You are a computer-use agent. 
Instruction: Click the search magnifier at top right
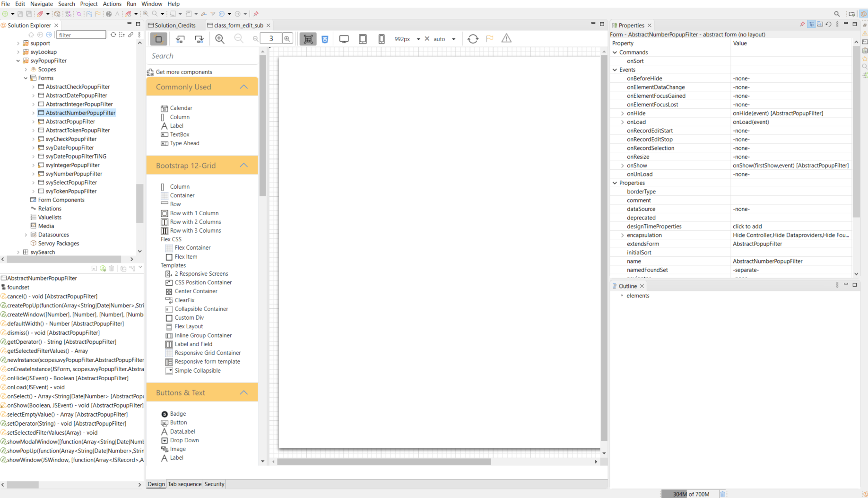click(x=837, y=14)
